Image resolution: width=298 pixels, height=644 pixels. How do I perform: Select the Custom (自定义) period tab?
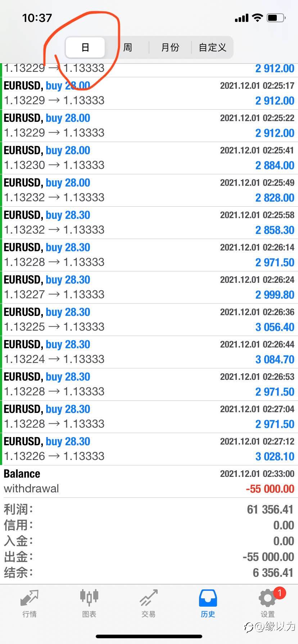tap(212, 47)
